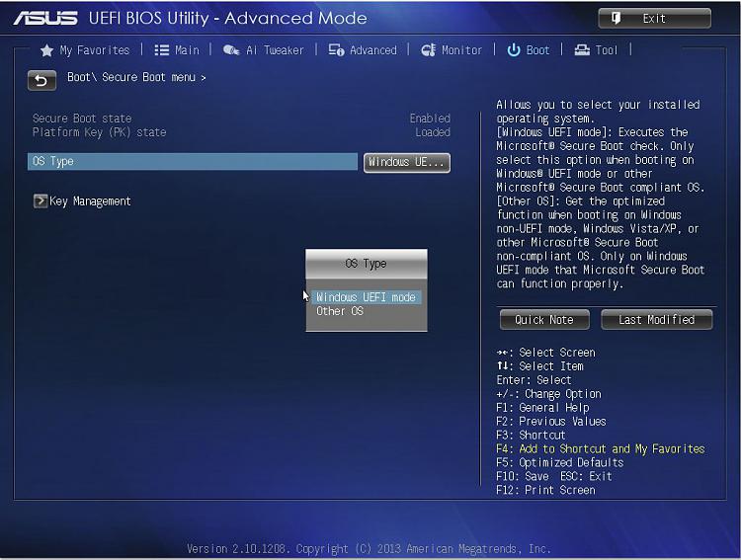Click the Last Modified button
Viewport: 741px width, 560px height.
656,320
